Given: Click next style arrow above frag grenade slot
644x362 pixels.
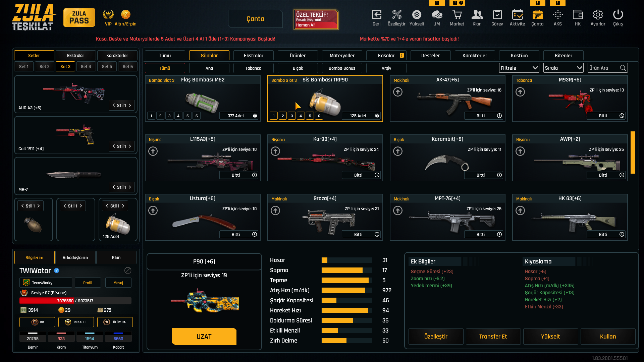Looking at the screenshot, I should [x=39, y=206].
